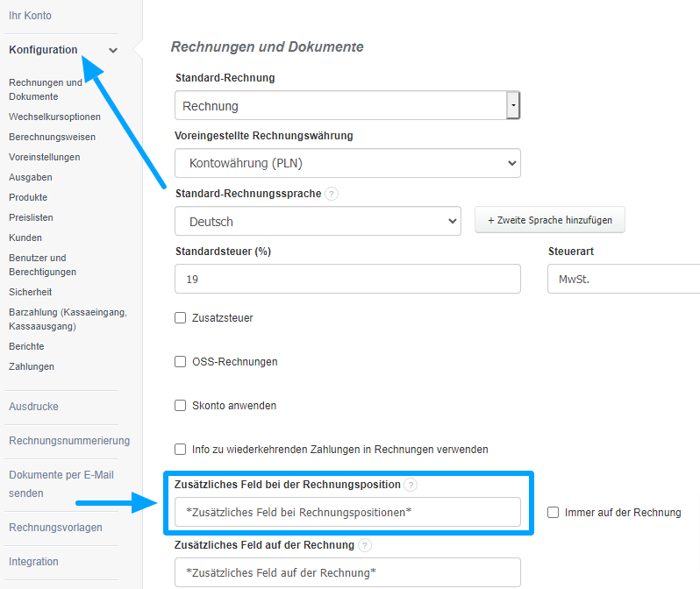Click help icon beside Standard-Rechnungssprache

pyautogui.click(x=332, y=194)
